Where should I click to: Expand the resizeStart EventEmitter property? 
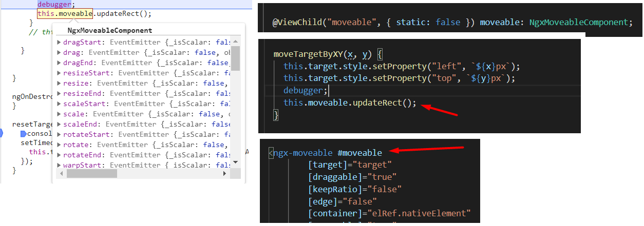(59, 73)
